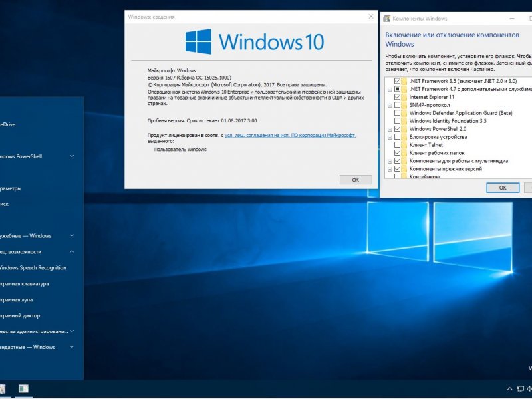Expand Компоненты для работы с мультимедиа node

(390, 162)
